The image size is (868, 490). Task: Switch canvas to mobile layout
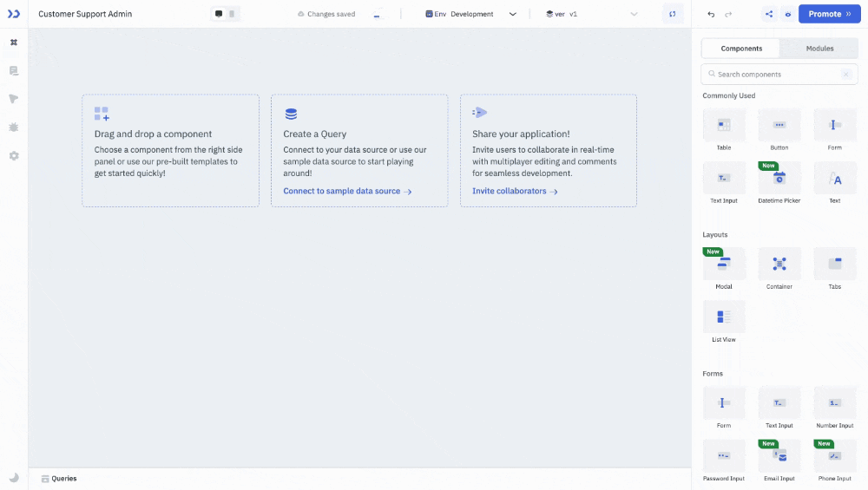click(x=232, y=14)
